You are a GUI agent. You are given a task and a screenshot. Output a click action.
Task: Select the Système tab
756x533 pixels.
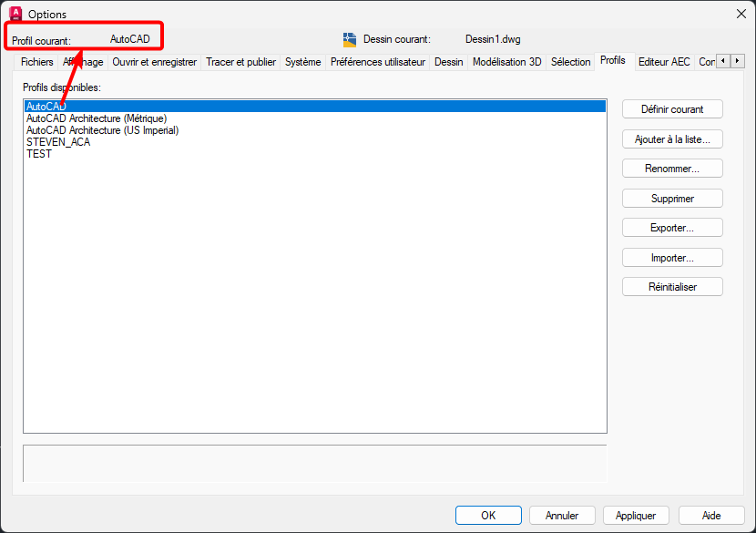click(302, 62)
